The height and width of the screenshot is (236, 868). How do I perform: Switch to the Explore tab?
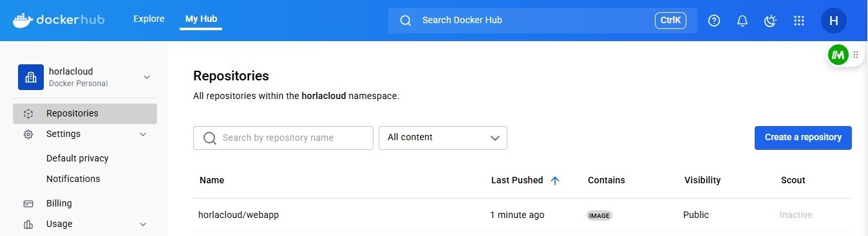pos(149,19)
